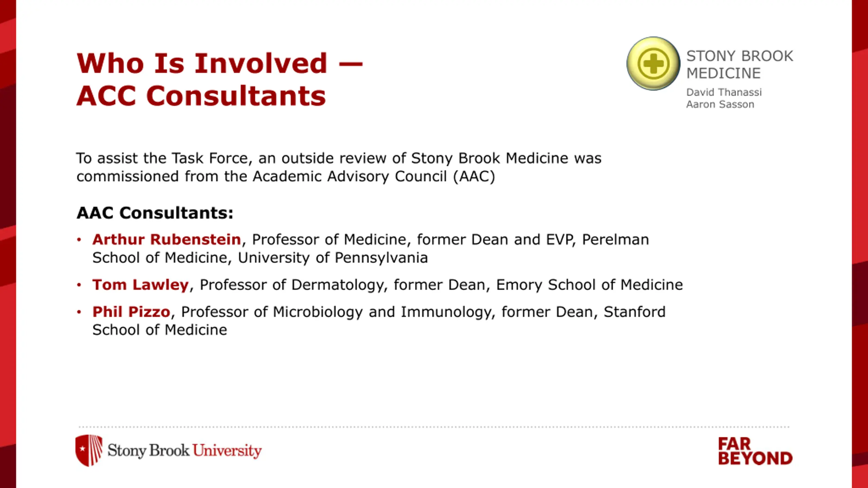Click the Stony Brook University shield logo

[x=89, y=450]
